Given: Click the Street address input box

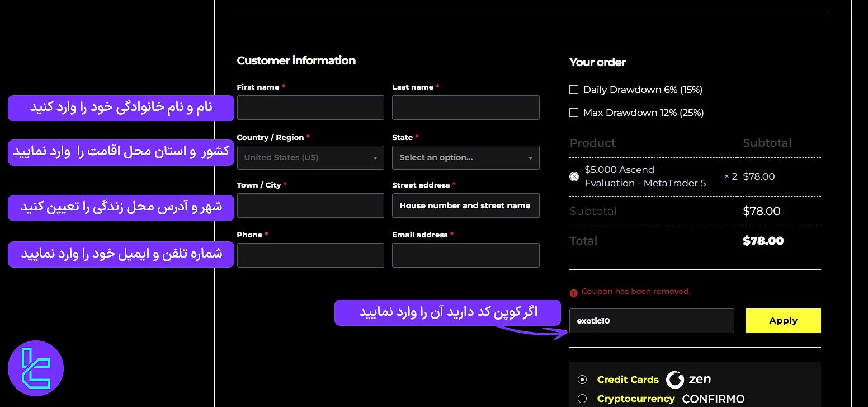Looking at the screenshot, I should tap(465, 205).
